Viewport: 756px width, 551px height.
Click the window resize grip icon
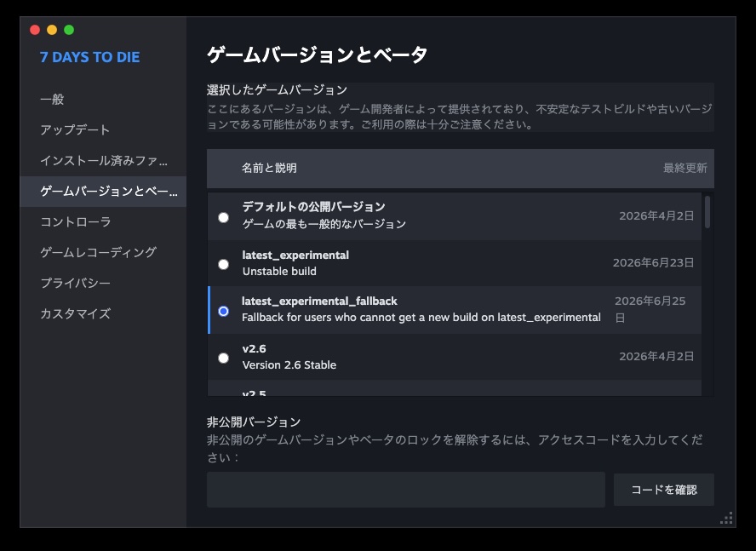(726, 518)
